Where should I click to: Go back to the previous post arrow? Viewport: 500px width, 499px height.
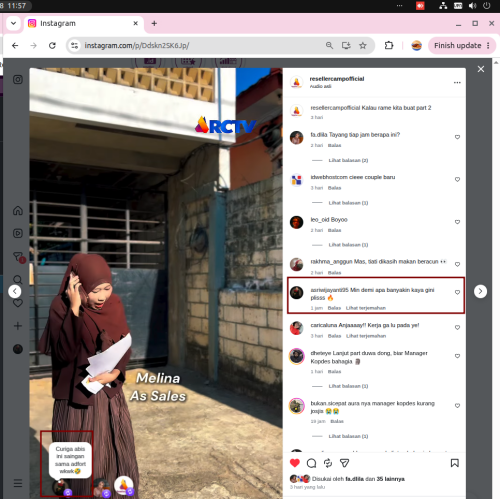click(15, 291)
